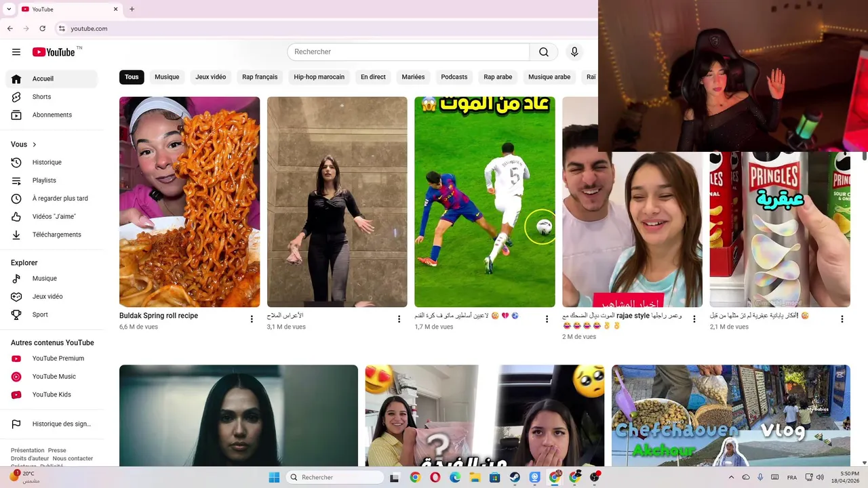868x488 pixels.
Task: Click the Droits d'auteur footer link
Action: tap(30, 459)
